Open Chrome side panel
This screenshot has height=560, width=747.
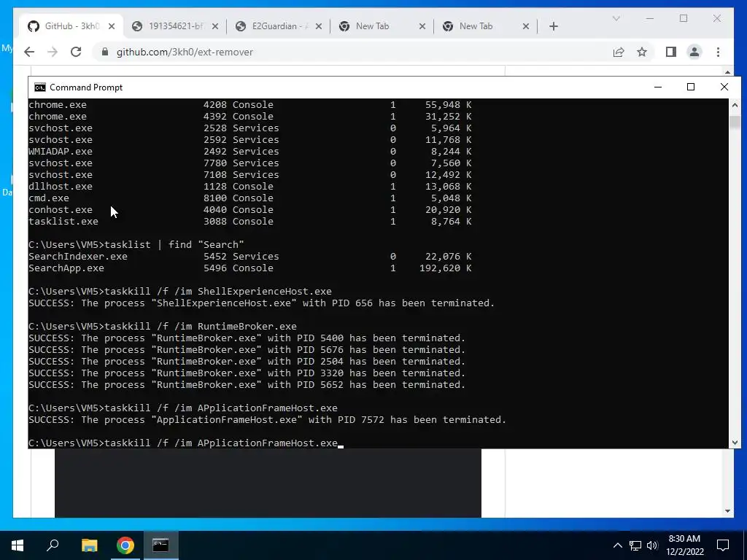click(x=671, y=52)
